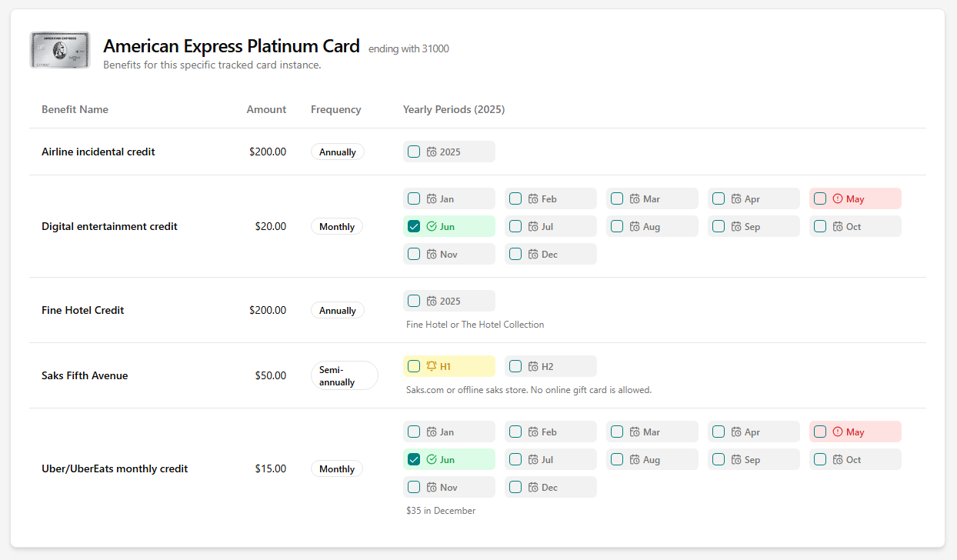Mark Digital entertainment May as used

(820, 198)
